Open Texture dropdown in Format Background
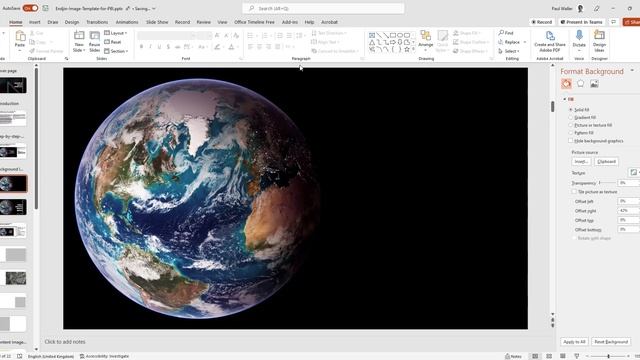Screen dimensions: 640x360 pos(634,173)
